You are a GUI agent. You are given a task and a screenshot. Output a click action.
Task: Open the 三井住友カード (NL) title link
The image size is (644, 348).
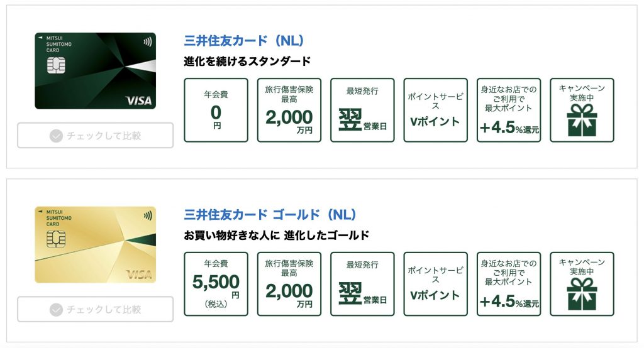click(244, 41)
